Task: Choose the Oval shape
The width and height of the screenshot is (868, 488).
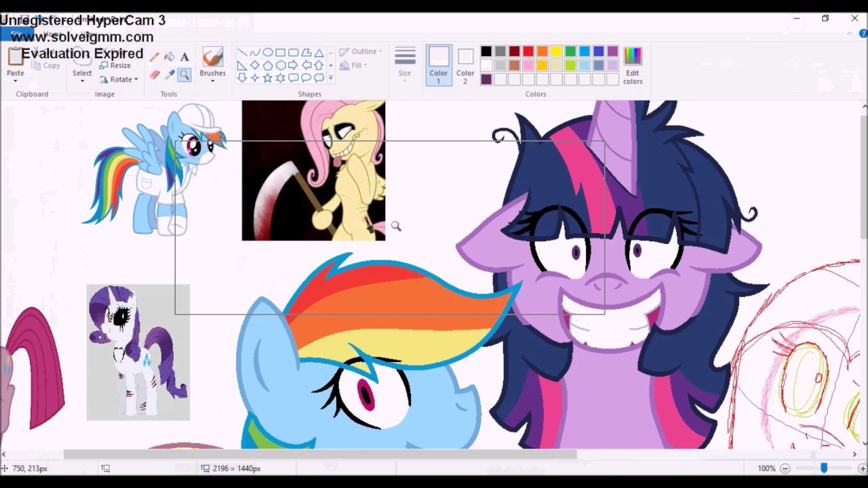Action: [267, 53]
